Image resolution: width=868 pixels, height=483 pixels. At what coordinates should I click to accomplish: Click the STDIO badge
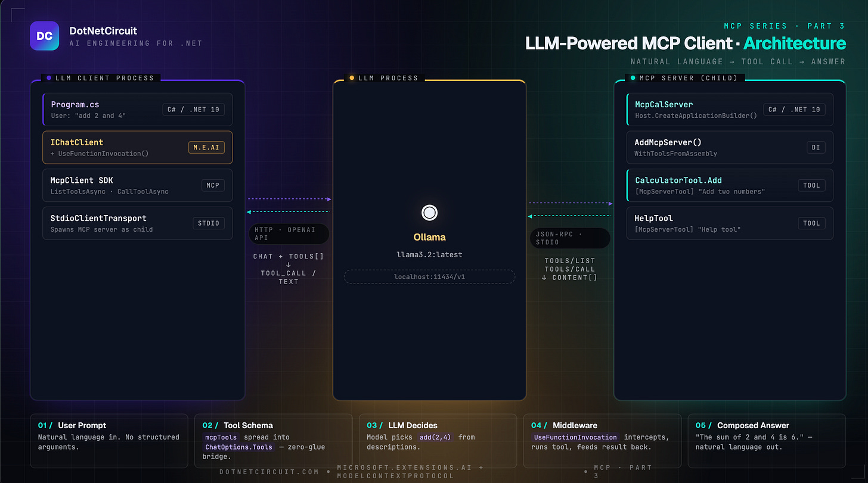tap(209, 223)
